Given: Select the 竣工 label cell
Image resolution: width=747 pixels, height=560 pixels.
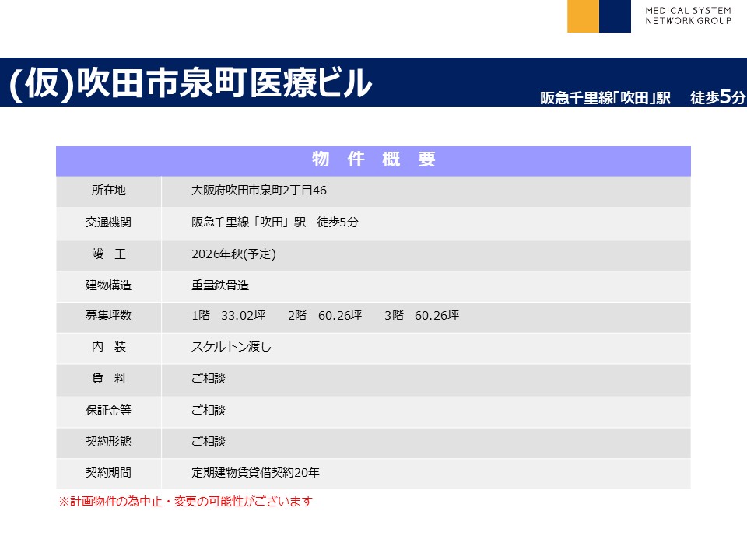Looking at the screenshot, I should point(109,255).
